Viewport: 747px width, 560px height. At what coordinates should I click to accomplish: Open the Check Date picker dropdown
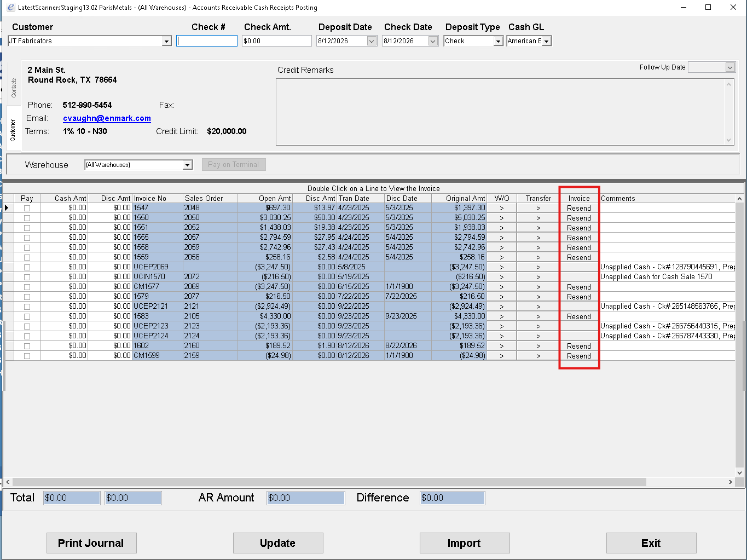[x=433, y=41]
